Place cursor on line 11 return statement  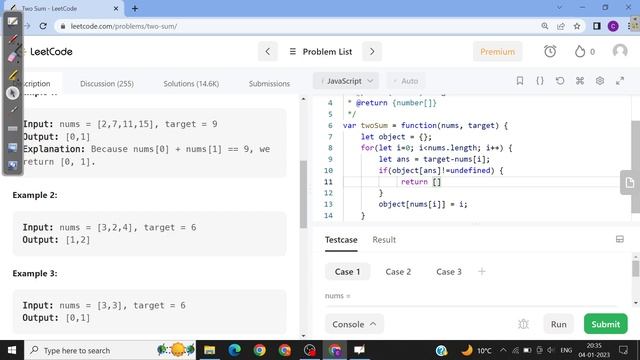tap(421, 182)
